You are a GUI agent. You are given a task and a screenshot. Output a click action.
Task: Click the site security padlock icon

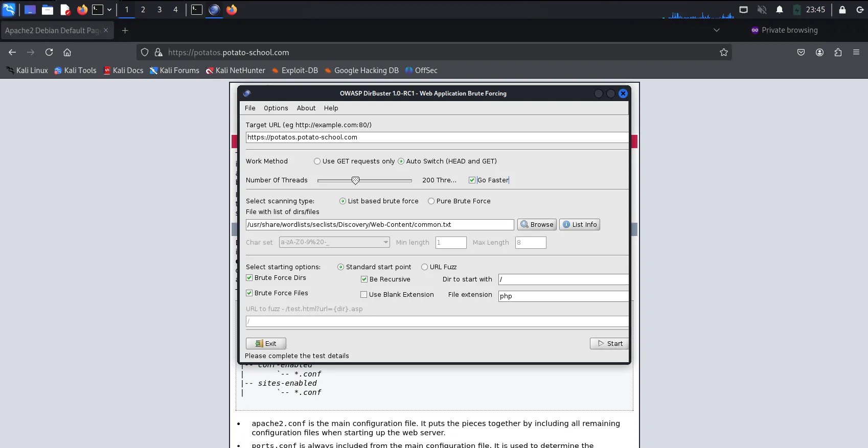(x=158, y=52)
